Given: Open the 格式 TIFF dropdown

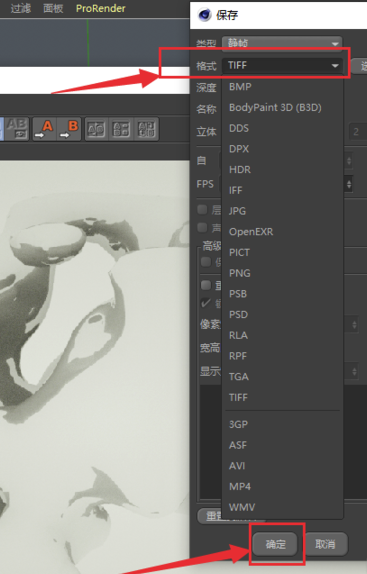Looking at the screenshot, I should point(282,66).
